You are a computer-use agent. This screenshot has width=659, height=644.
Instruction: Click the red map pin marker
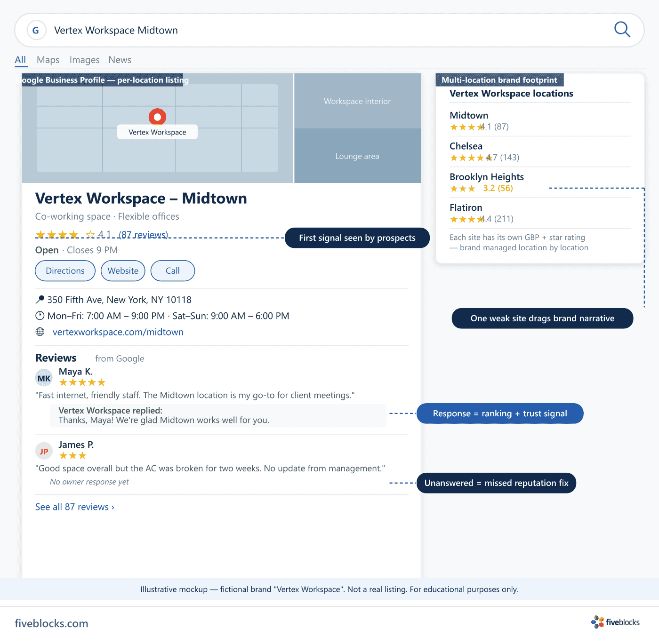pos(157,117)
